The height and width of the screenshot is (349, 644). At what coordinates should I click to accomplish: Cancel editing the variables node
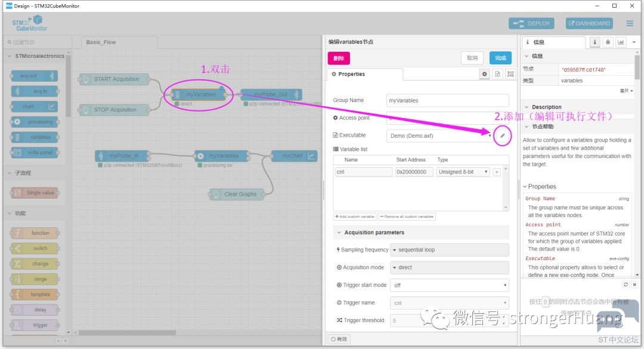[472, 58]
